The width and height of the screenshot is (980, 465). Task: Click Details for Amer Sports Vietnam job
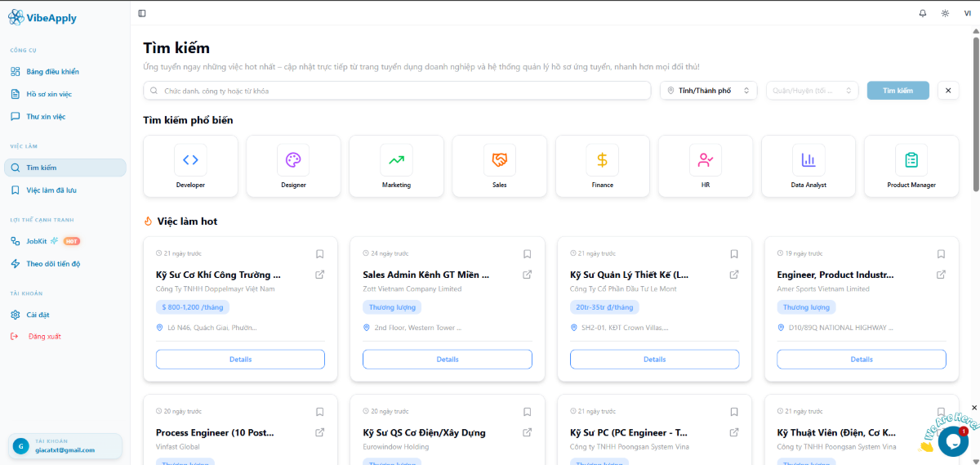[862, 360]
